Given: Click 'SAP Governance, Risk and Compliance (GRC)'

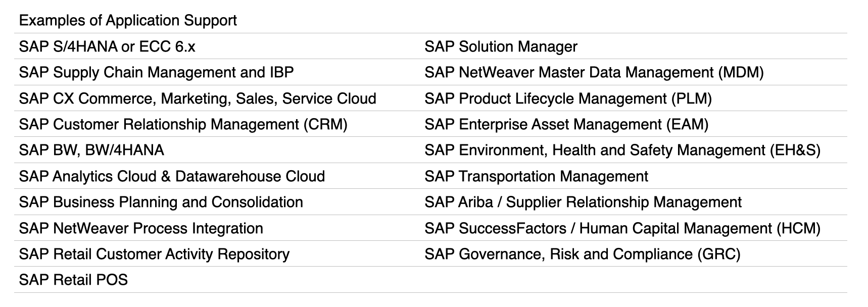Looking at the screenshot, I should tap(582, 254).
